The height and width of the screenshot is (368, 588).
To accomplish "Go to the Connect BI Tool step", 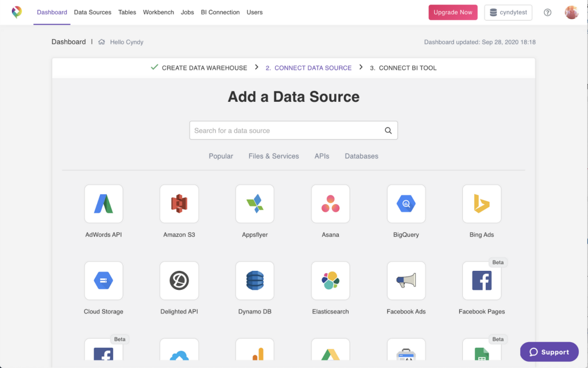I will [x=403, y=68].
